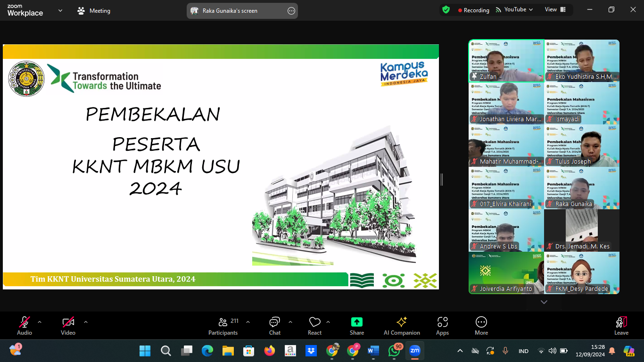Open AI Companion
Viewport: 644px width, 362px height.
point(402,326)
